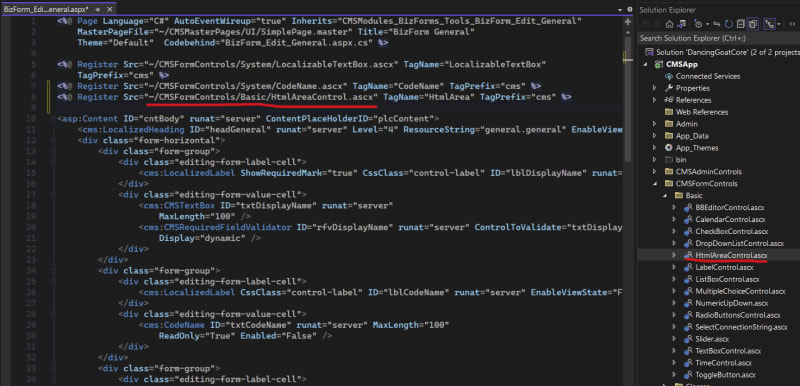The image size is (800, 386).
Task: Select TextBoxControl.ascx file
Action: 728,351
